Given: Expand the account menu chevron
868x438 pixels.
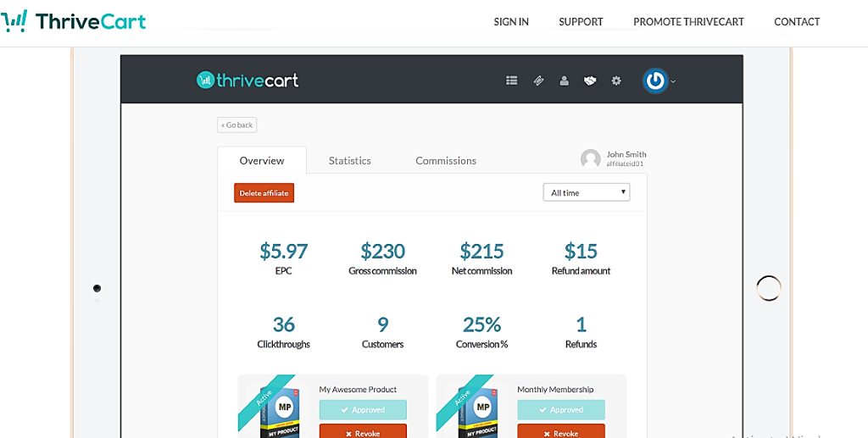Looking at the screenshot, I should [673, 81].
